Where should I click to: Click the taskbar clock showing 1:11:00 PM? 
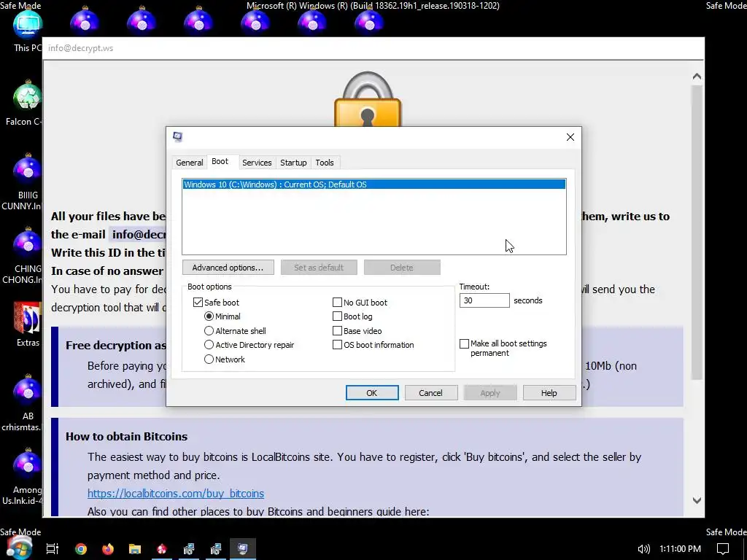click(x=681, y=549)
